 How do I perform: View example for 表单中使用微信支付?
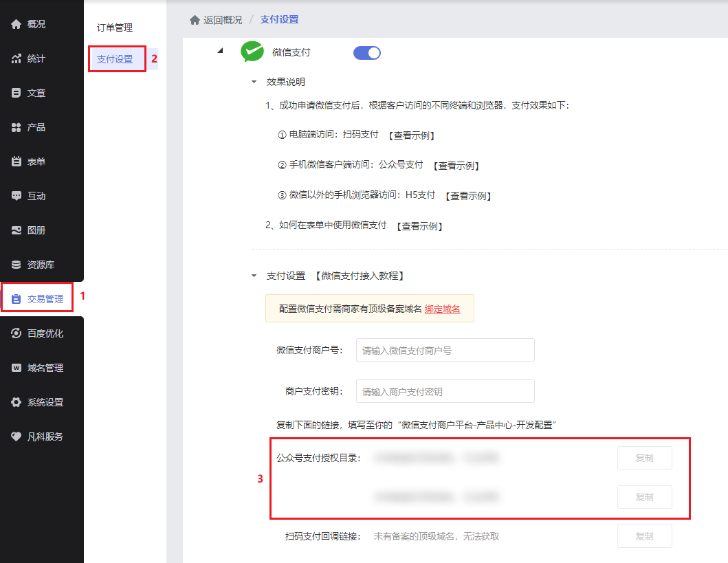(x=419, y=226)
